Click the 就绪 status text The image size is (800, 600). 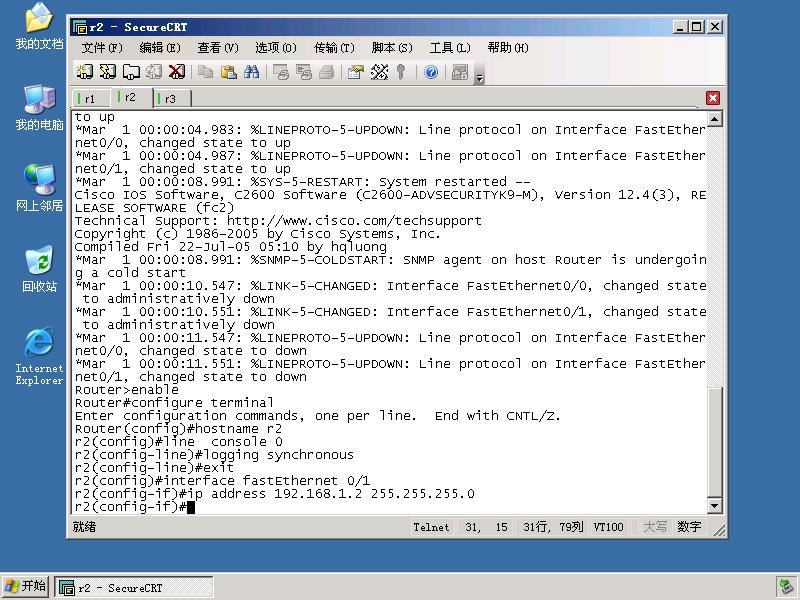[84, 527]
